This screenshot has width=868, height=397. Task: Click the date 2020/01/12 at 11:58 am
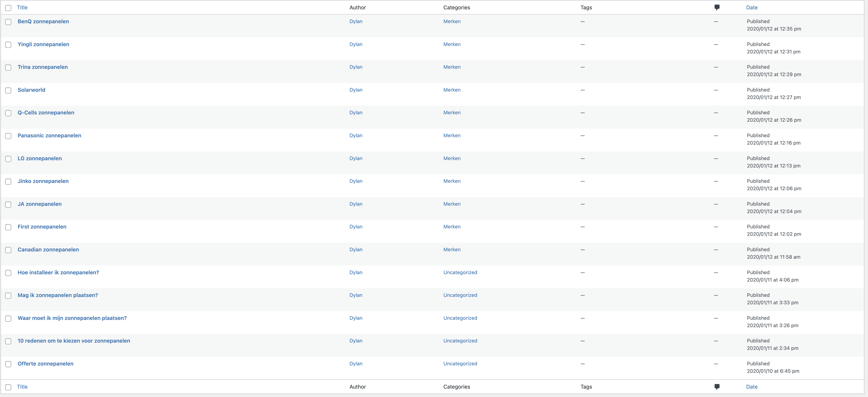coord(774,257)
